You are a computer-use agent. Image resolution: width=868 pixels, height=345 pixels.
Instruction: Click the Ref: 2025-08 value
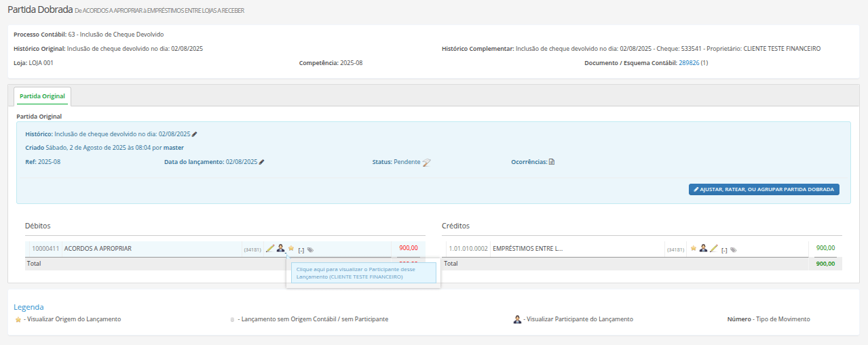(43, 162)
